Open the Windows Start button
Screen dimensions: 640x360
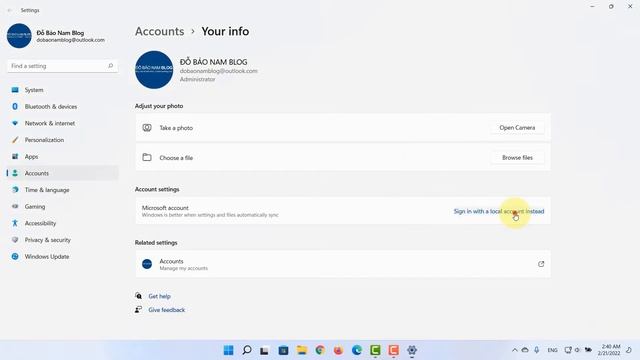229,350
